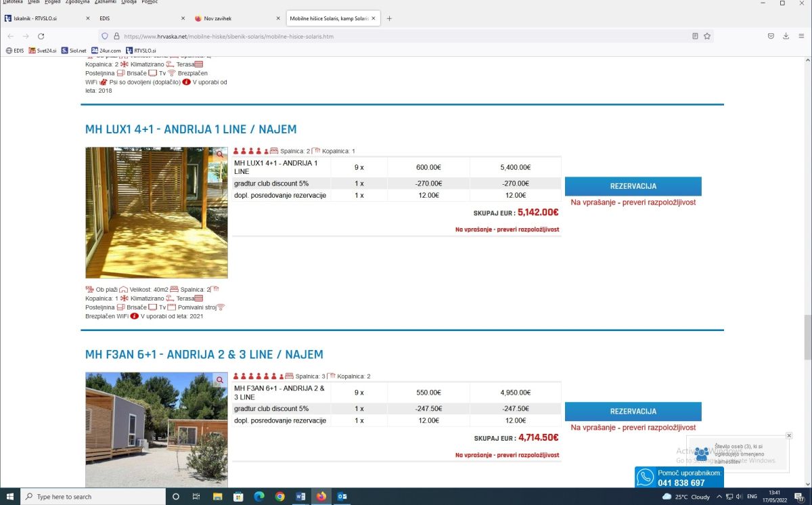Open MH LUX1 4+1 - ANDRIJA 1 LINE heading link

pyautogui.click(x=191, y=129)
